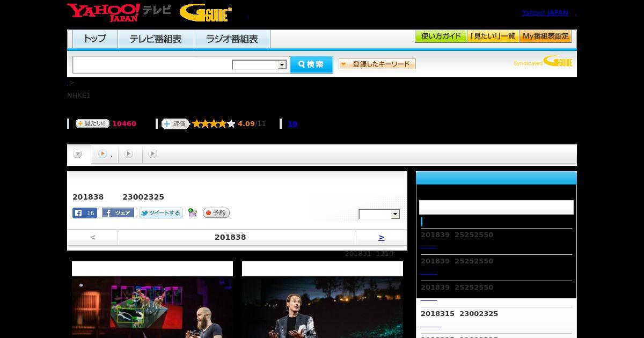
Task: Click the 評価 plus button
Action: [x=175, y=124]
